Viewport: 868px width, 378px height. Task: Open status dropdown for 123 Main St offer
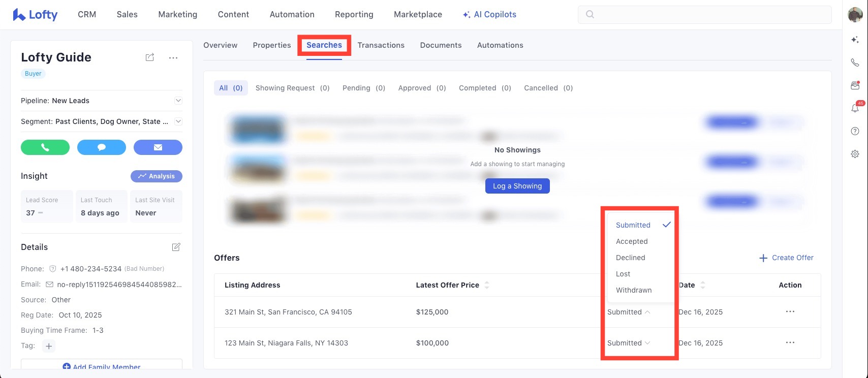click(x=629, y=343)
